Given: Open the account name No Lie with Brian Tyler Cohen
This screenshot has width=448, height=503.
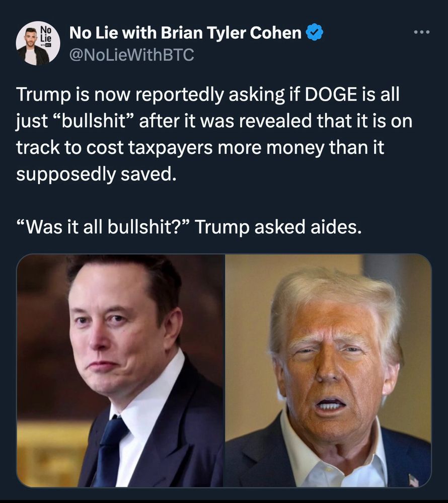Looking at the screenshot, I should pos(185,33).
